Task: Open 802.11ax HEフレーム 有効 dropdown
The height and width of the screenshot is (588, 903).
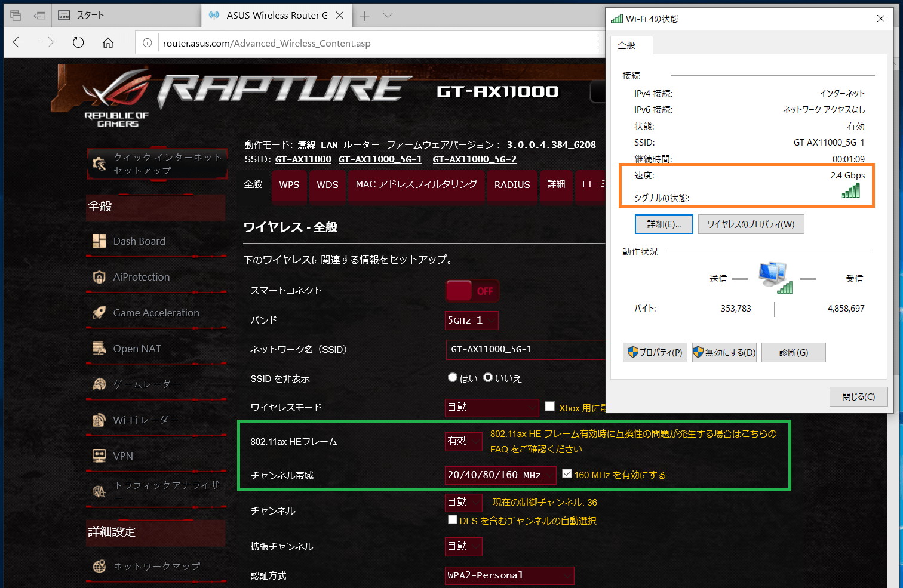Action: pos(463,441)
